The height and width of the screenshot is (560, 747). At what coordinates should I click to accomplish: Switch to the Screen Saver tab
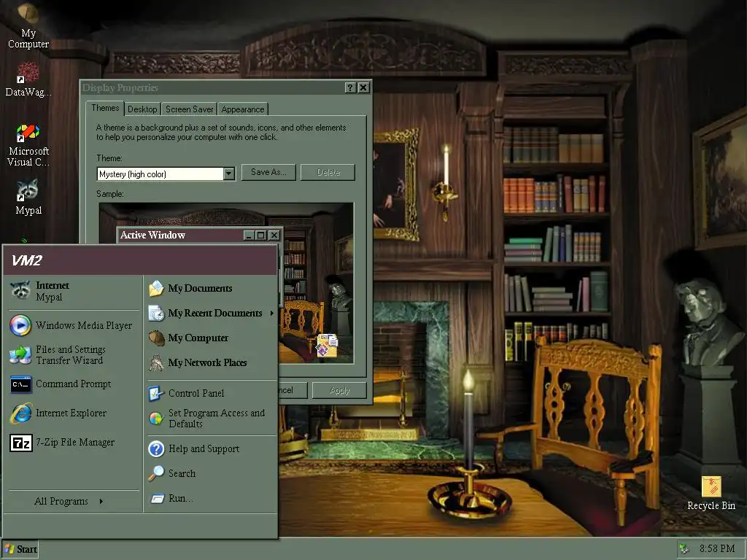coord(189,109)
